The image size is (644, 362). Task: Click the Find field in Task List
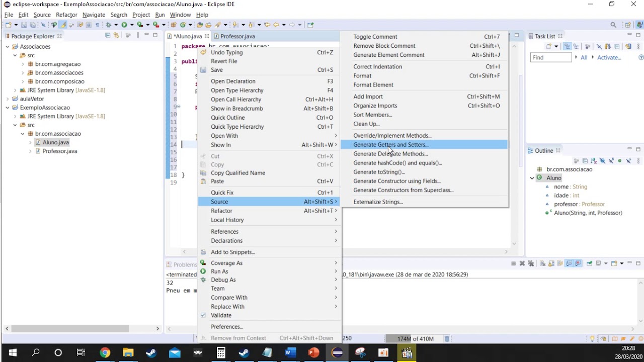(551, 58)
